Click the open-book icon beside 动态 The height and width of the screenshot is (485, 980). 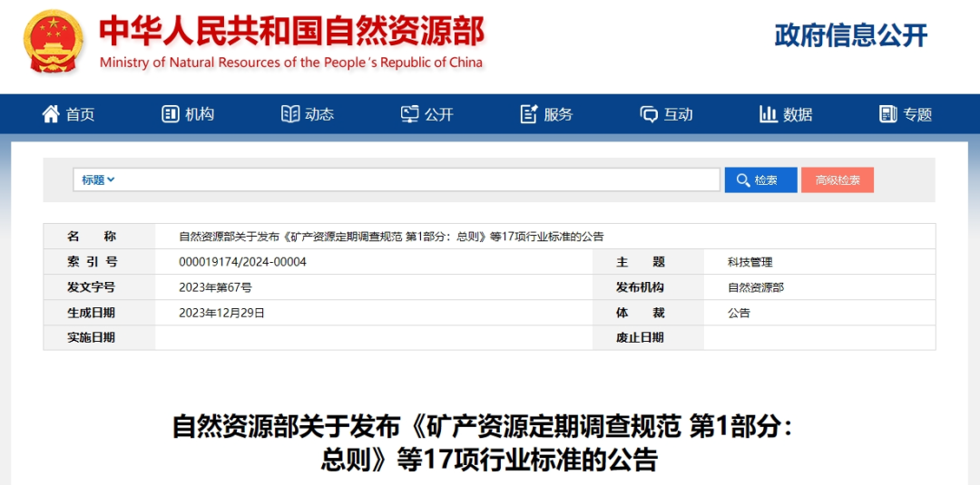coord(290,114)
